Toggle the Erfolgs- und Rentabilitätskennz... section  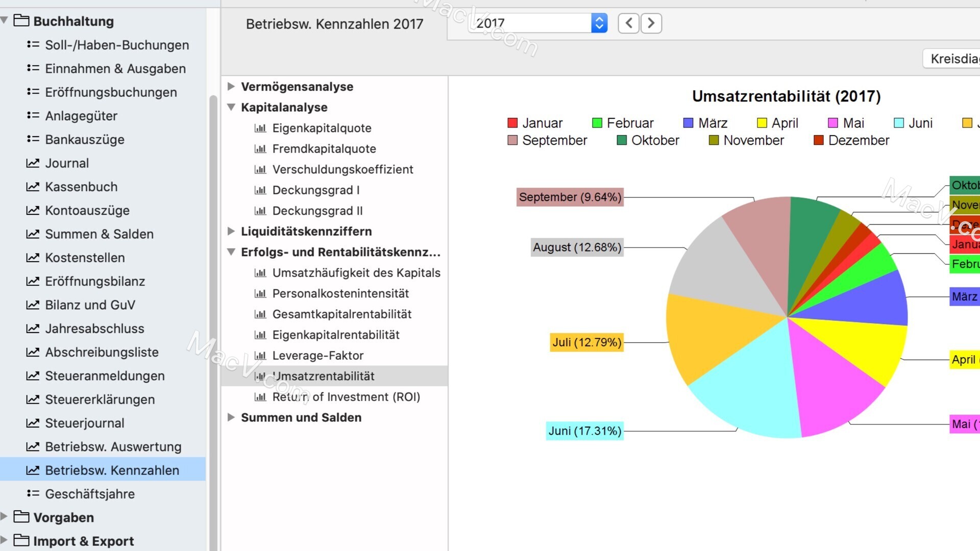tap(232, 252)
